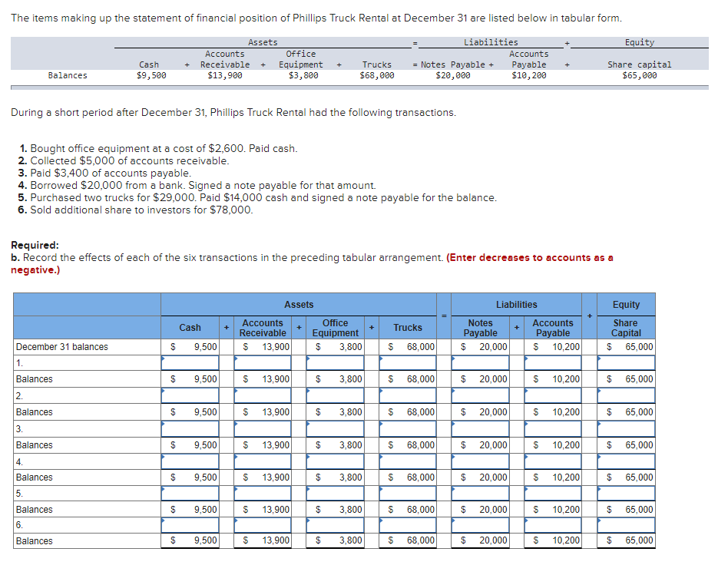
Task: Select Accounts Payable input for transaction 3
Action: tap(552, 428)
